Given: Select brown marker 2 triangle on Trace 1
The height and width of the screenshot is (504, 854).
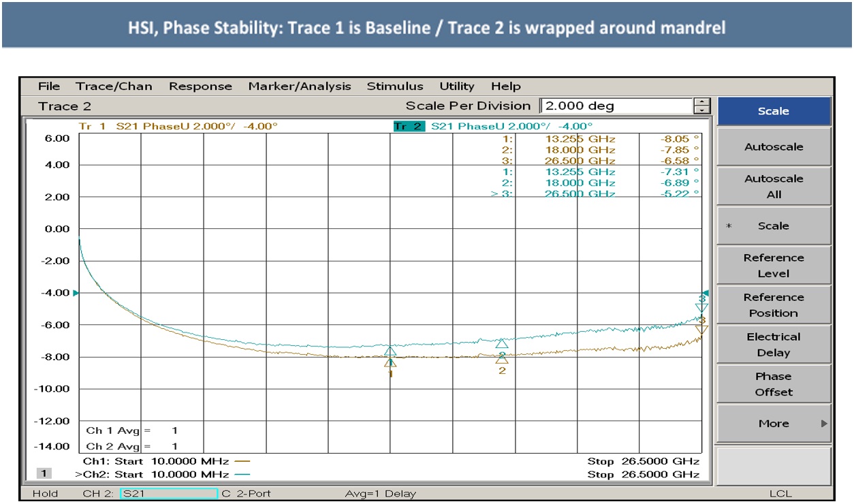Looking at the screenshot, I should coord(502,360).
